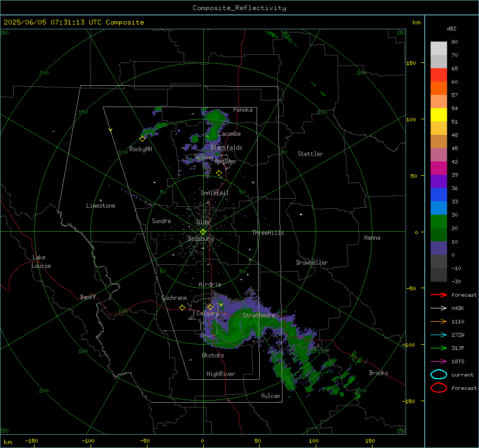This screenshot has width=479, height=448.
Task: Click the Sundre city label
Action: pos(161,221)
